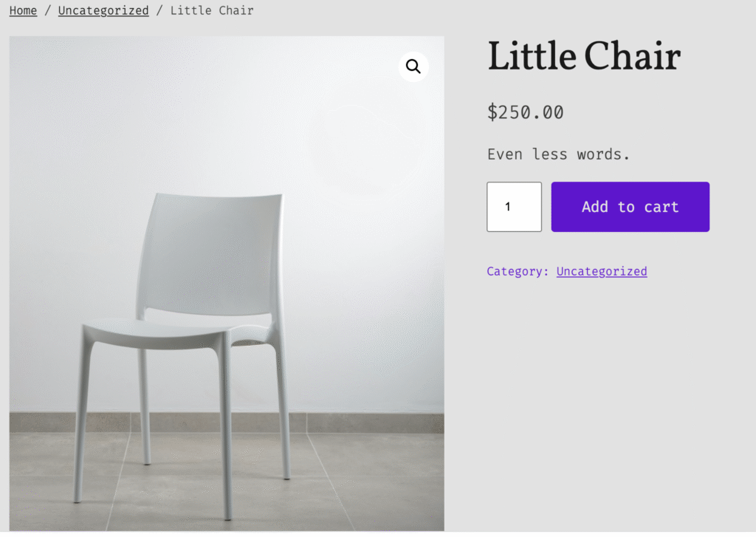Click the gray skirting board in the photo

click(369, 423)
